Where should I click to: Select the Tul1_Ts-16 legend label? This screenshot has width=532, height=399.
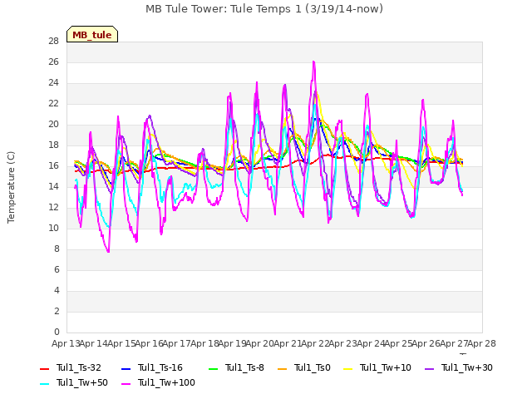[160, 367]
